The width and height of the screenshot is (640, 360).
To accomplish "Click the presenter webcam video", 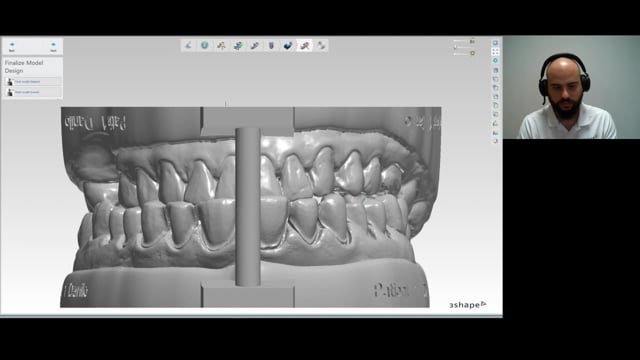I will point(571,87).
